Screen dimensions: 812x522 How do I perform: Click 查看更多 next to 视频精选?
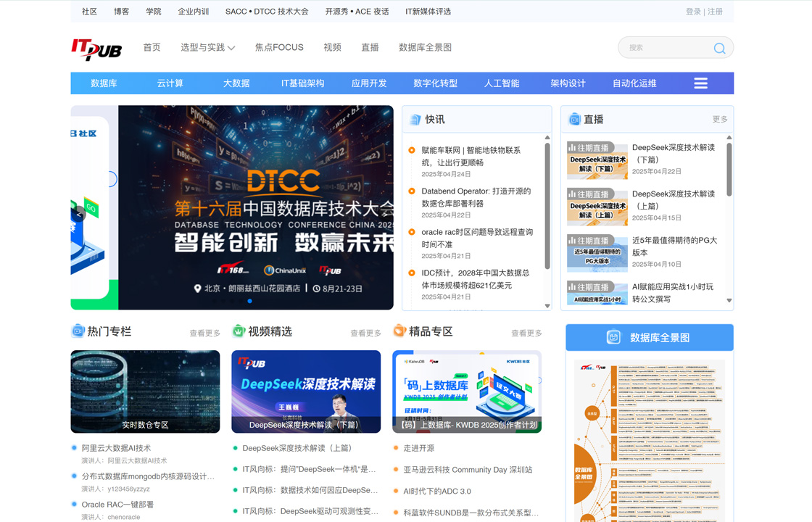pyautogui.click(x=365, y=333)
